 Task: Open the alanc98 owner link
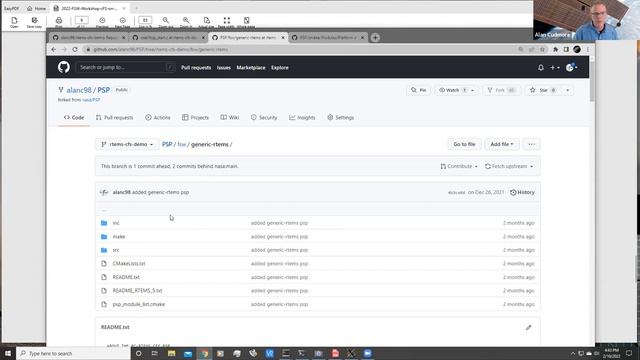(79, 90)
